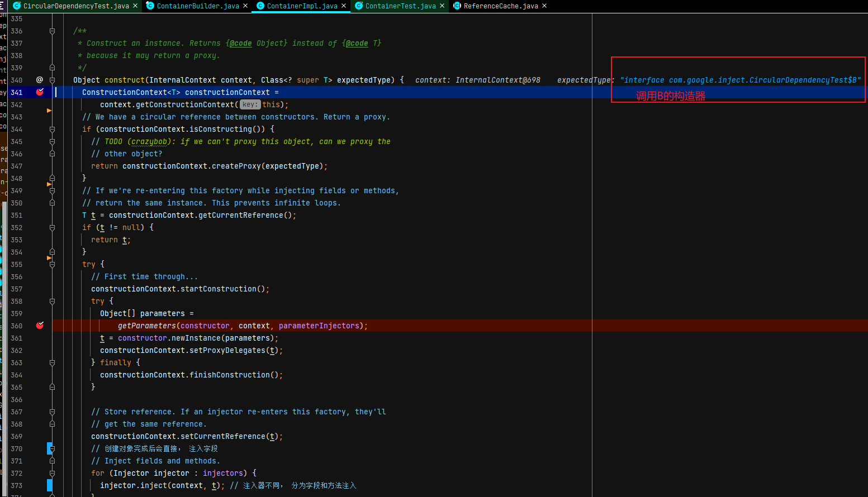This screenshot has height=497, width=868.
Task: Click the inline expectedType debug value string
Action: [x=741, y=80]
